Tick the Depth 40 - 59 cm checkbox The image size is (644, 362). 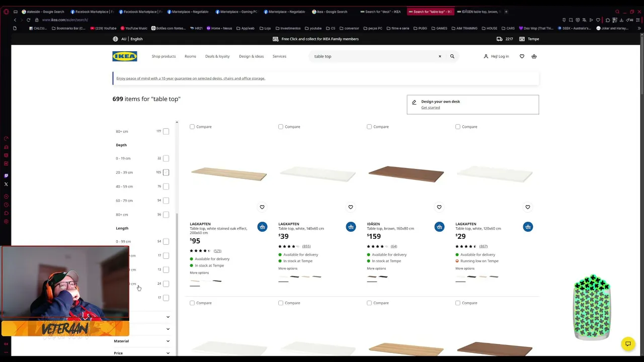point(166,187)
